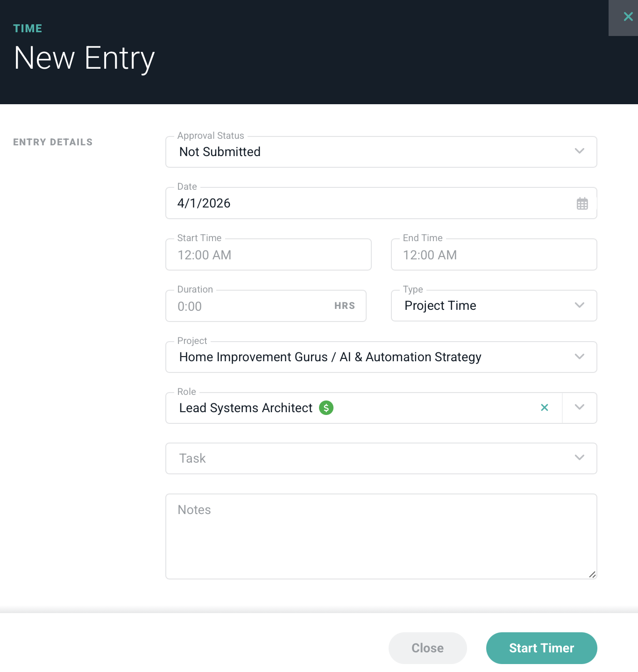The height and width of the screenshot is (672, 638).
Task: Click into the End Time field
Action: 493,255
